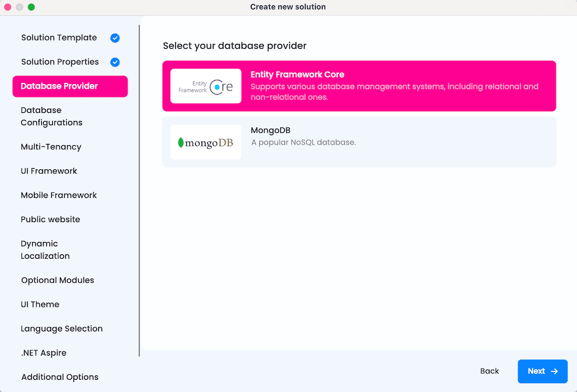Screen dimensions: 577x392
Task: Click the Solution Properties completed checkmark
Action: coord(115,62)
